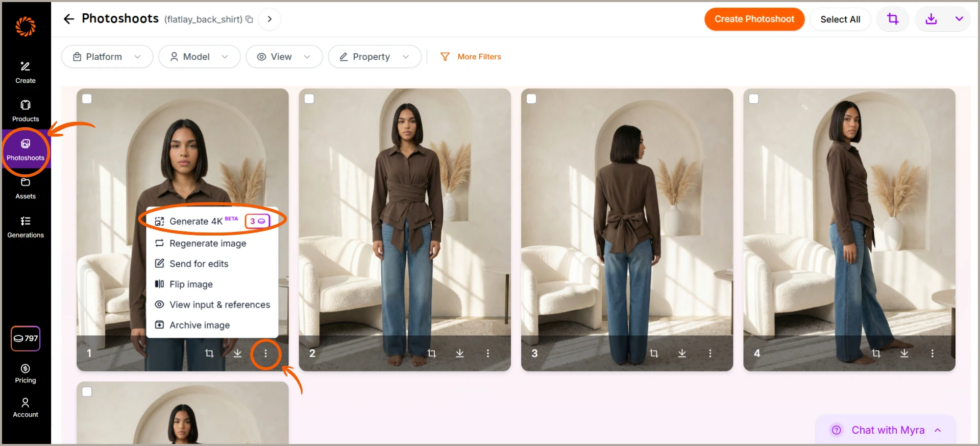The height and width of the screenshot is (446, 980).
Task: Crop image 3
Action: click(654, 354)
